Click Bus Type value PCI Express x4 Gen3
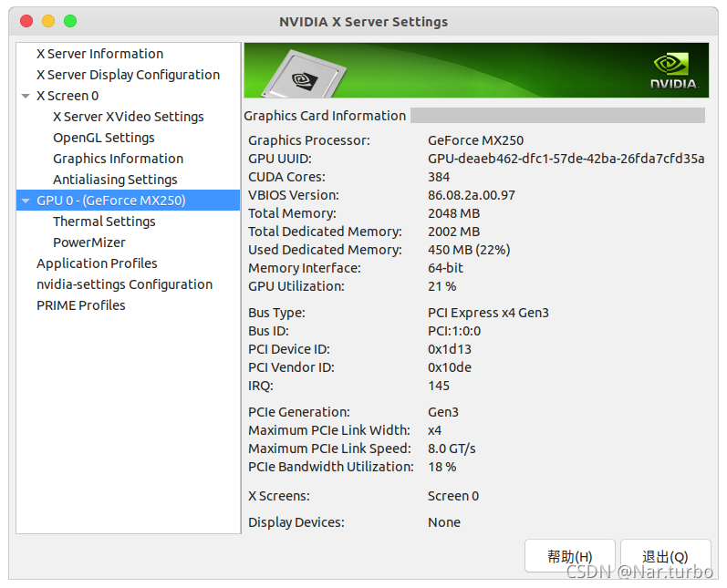The image size is (727, 588). (x=488, y=314)
